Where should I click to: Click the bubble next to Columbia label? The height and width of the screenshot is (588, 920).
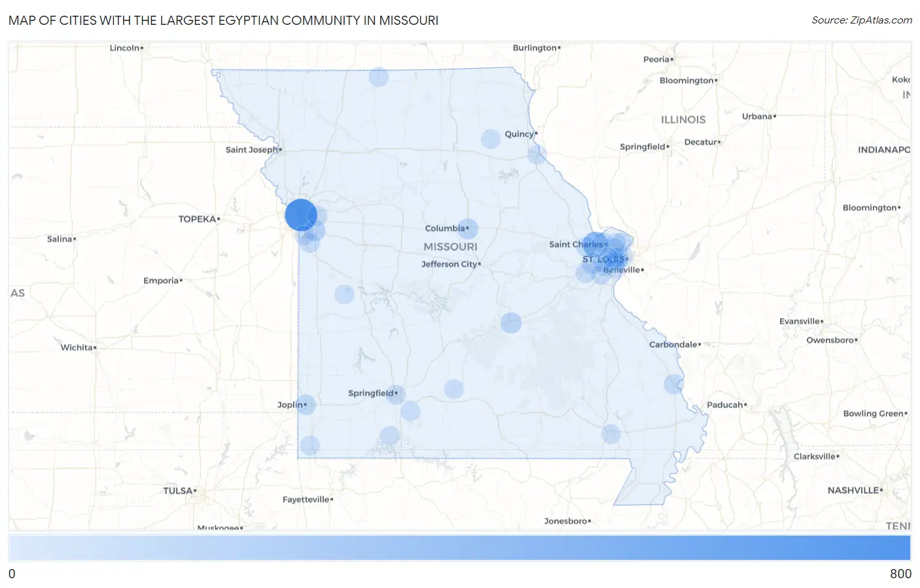tap(468, 229)
